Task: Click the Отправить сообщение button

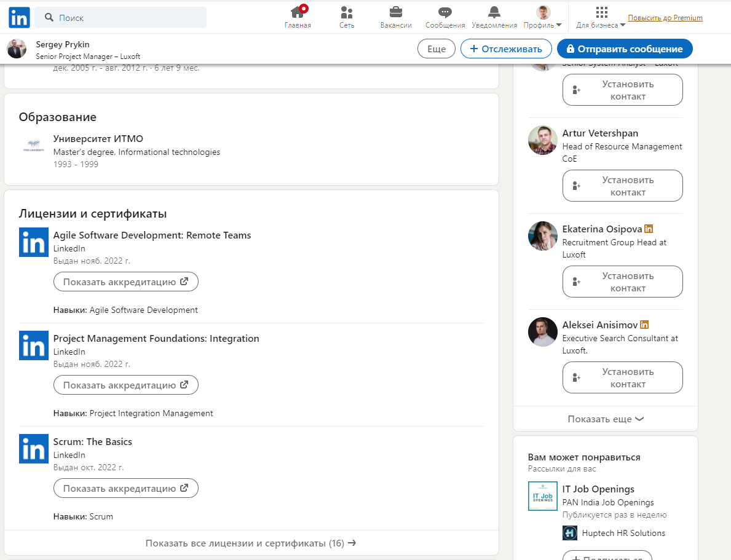Action: [625, 49]
